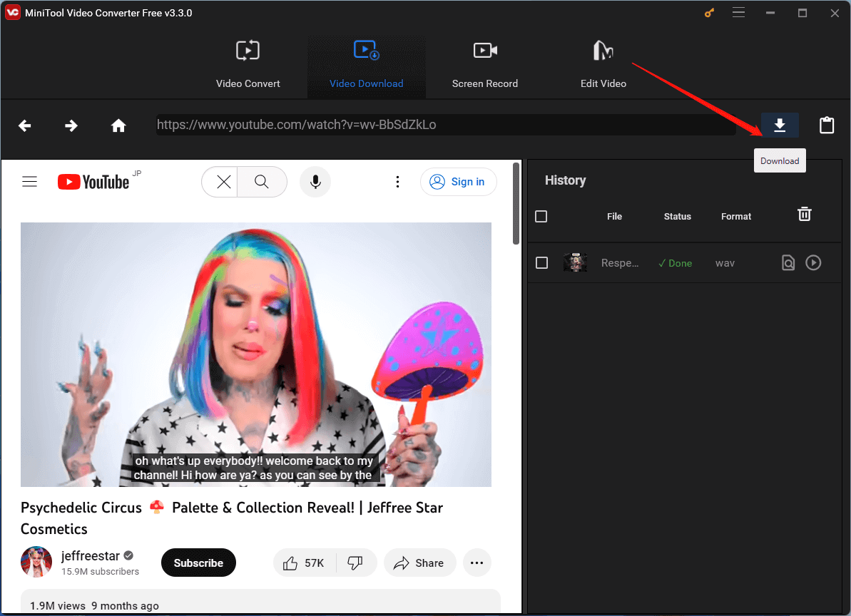851x616 pixels.
Task: Play the downloaded wav file
Action: [x=813, y=263]
